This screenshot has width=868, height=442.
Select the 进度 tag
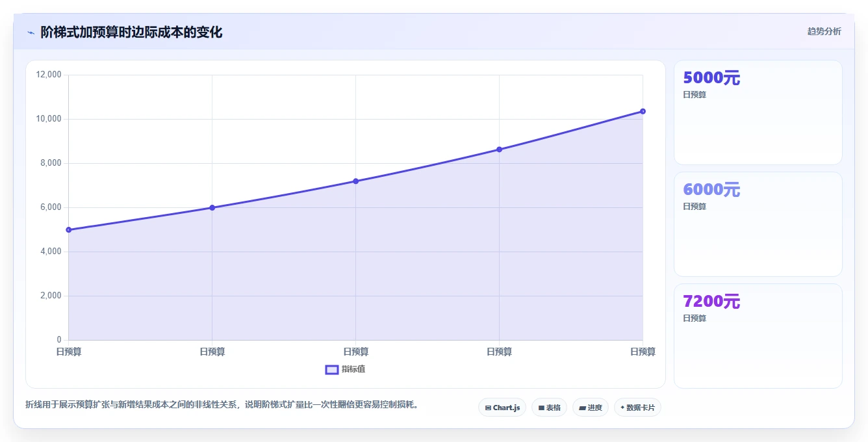591,408
